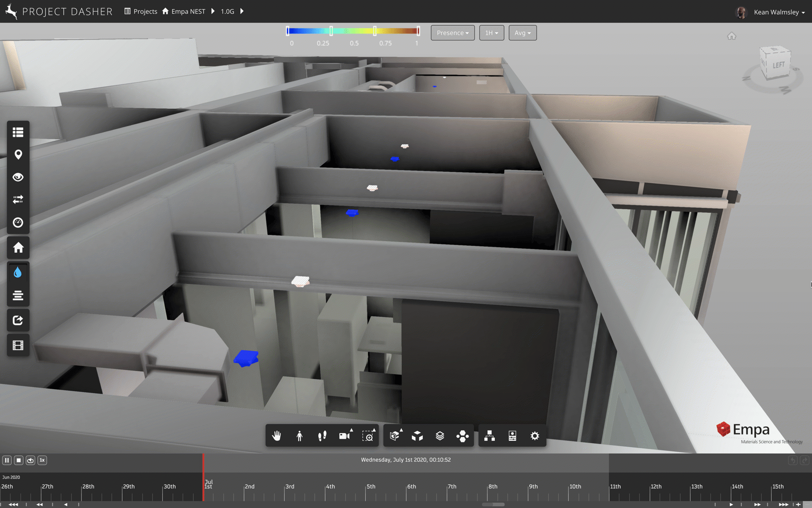Expand the Avg aggregation dropdown

[x=522, y=33]
